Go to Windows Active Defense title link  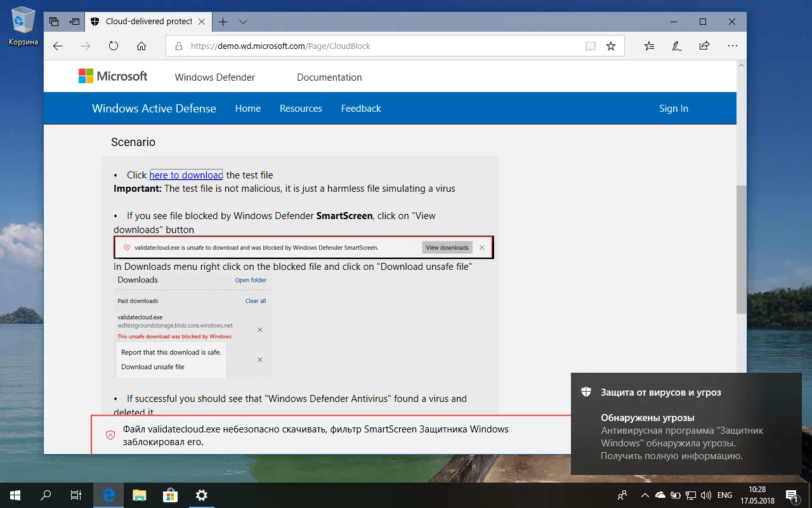coord(154,109)
